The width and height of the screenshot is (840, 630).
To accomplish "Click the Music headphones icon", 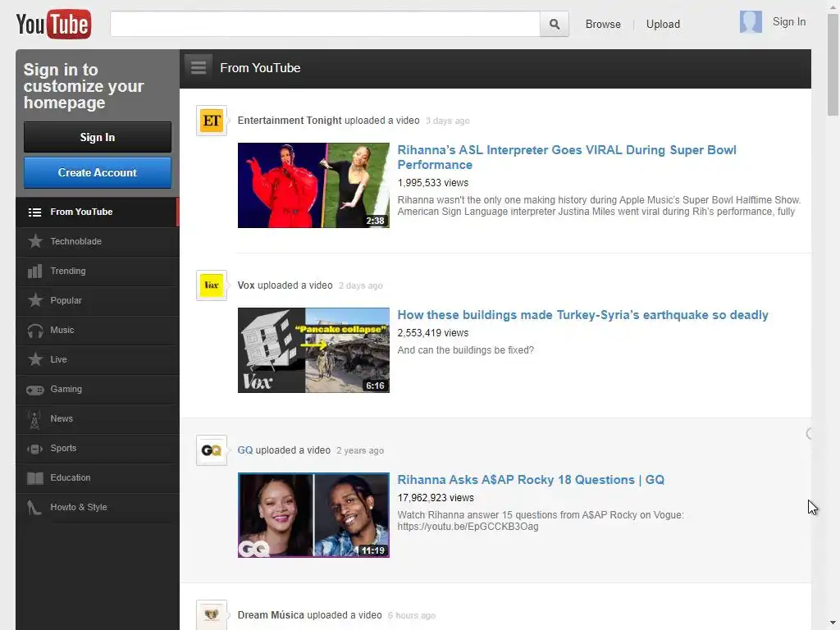I will [x=35, y=331].
